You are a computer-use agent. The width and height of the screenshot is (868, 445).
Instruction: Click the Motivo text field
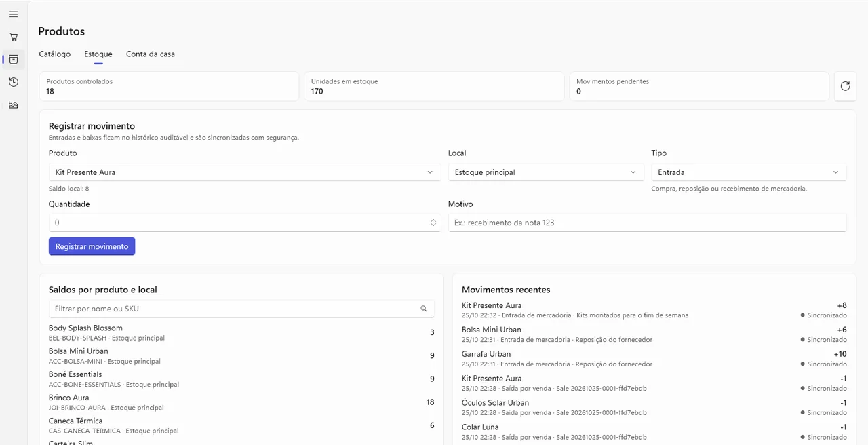click(x=647, y=222)
